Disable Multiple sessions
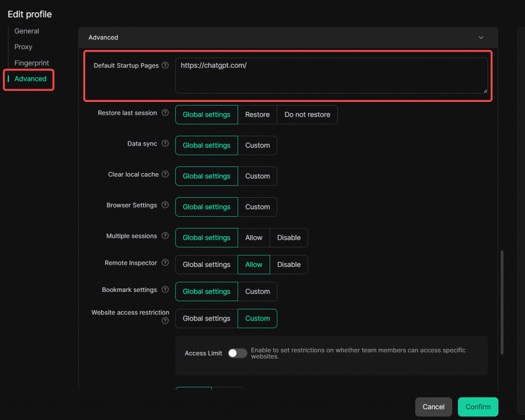The image size is (525, 420). pos(289,238)
